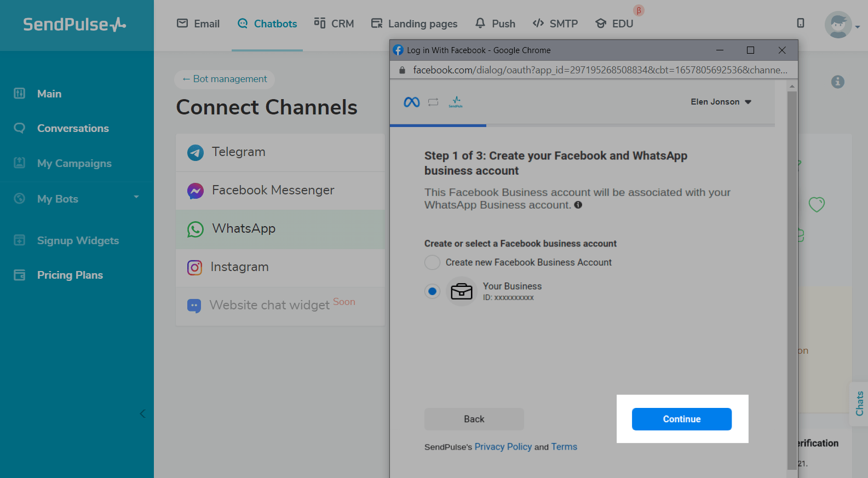Close the Facebook login popup
868x478 pixels.
(x=782, y=50)
